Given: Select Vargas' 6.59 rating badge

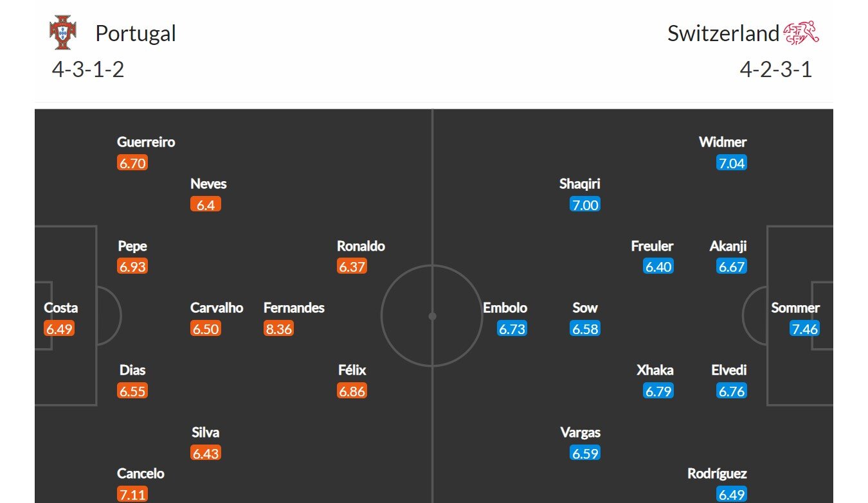Looking at the screenshot, I should (x=585, y=453).
